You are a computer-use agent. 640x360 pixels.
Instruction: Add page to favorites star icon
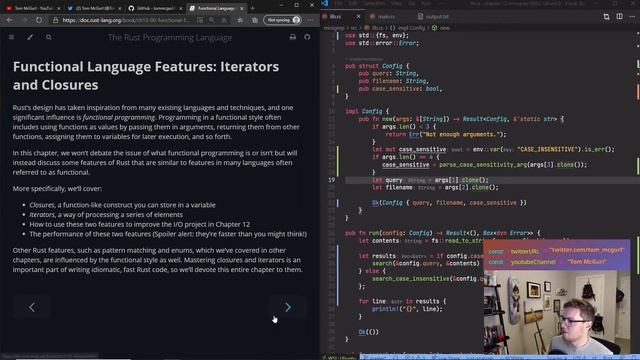click(240, 20)
